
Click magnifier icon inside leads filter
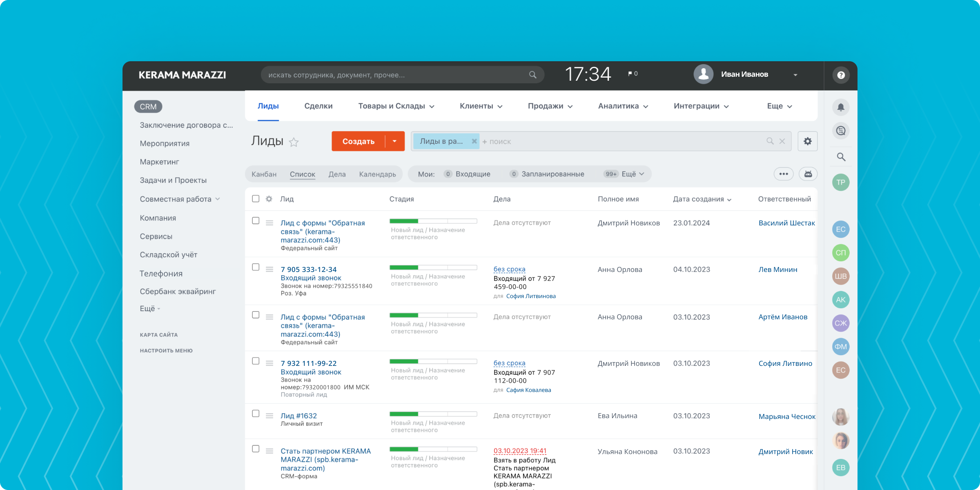(770, 141)
